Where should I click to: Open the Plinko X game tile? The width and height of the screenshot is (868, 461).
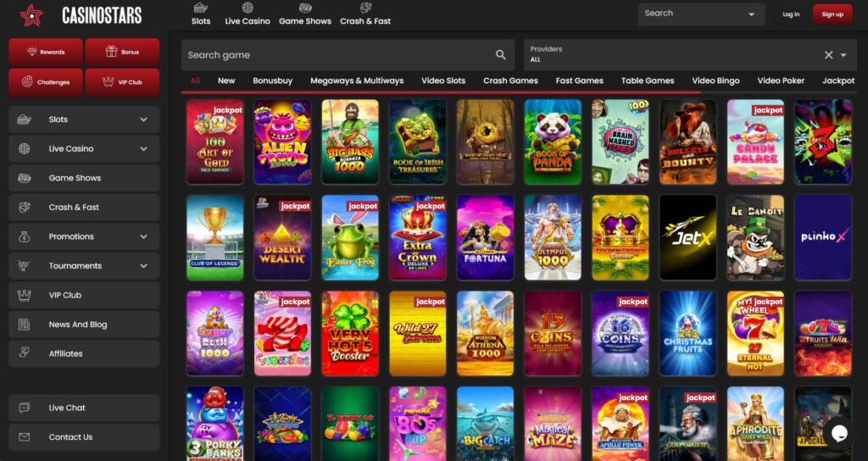(822, 237)
